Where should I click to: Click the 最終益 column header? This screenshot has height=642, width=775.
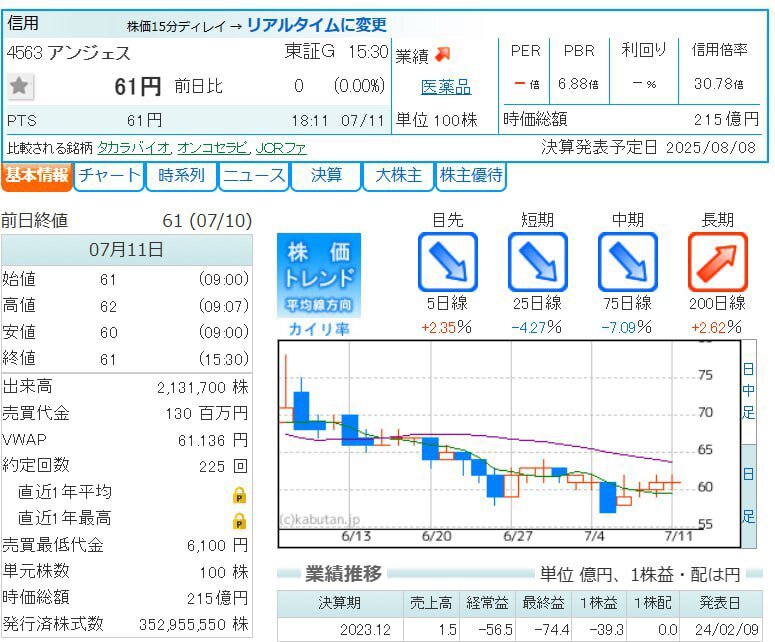tap(543, 603)
